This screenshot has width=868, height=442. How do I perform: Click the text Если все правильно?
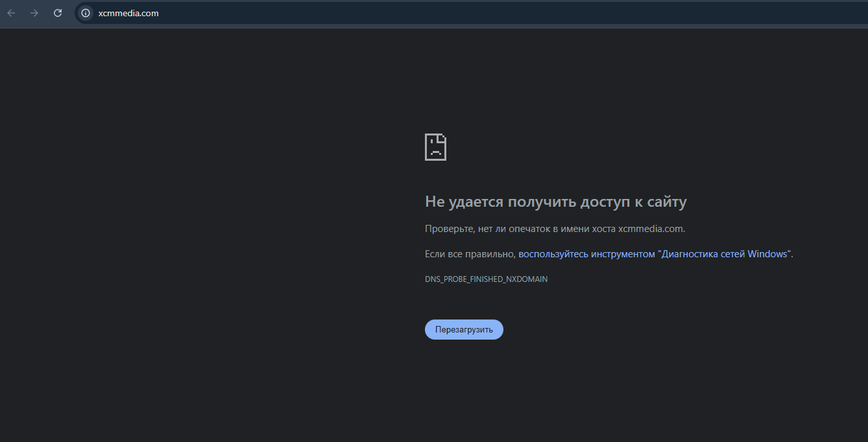pos(470,254)
